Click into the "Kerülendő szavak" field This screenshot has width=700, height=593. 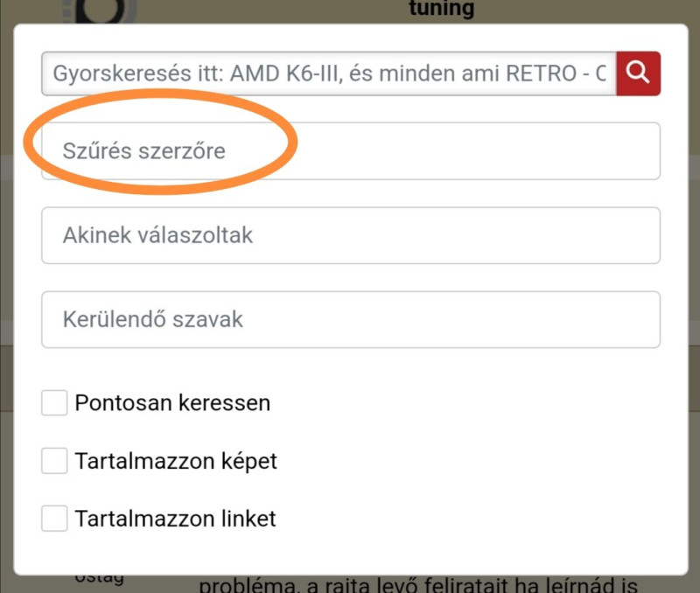point(350,319)
